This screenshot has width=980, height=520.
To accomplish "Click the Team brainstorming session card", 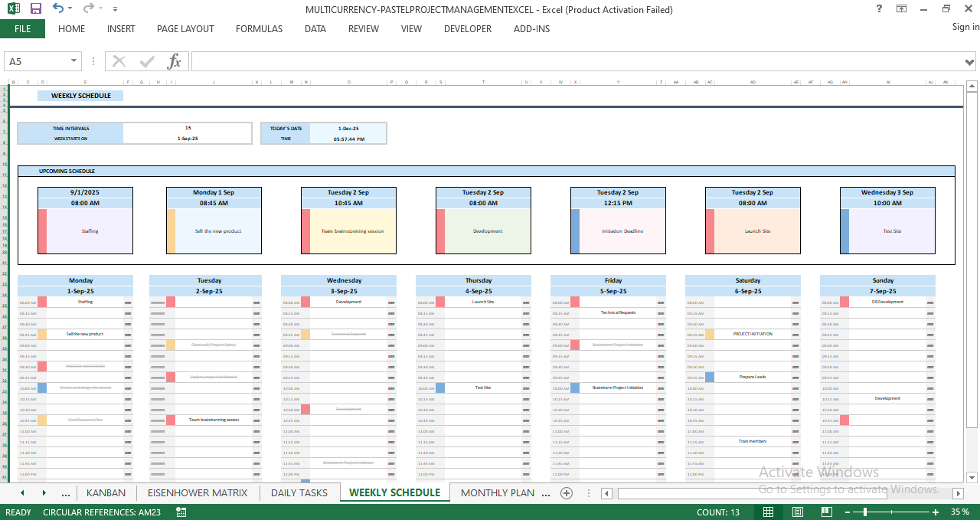I will point(348,231).
